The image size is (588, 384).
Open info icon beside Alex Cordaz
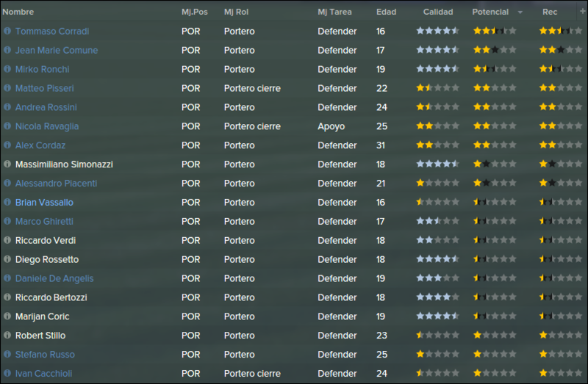7,145
